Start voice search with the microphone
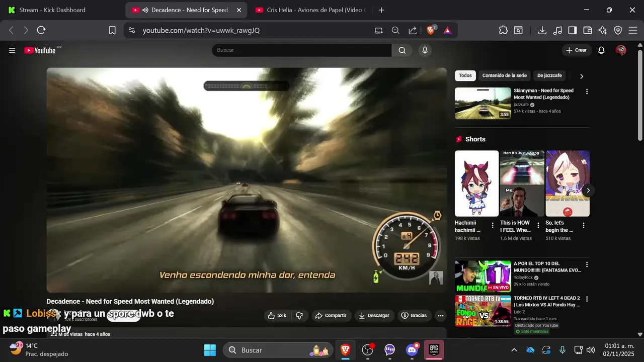Screen dimensions: 644x362 click(425, 50)
